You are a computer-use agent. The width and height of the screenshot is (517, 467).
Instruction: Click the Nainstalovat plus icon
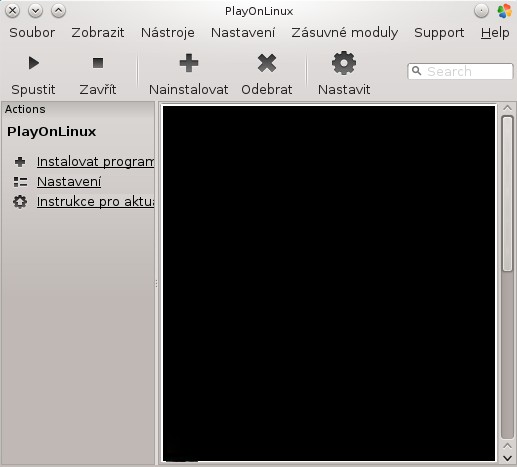(x=189, y=63)
